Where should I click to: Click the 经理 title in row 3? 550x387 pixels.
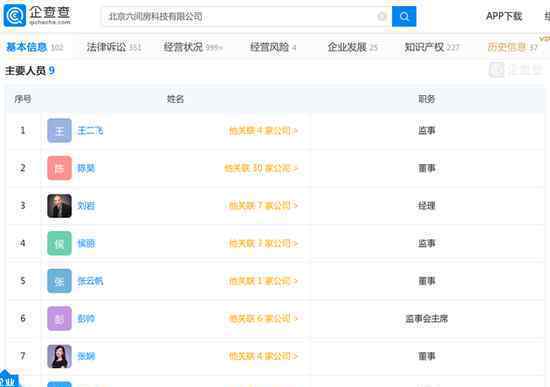coord(427,206)
